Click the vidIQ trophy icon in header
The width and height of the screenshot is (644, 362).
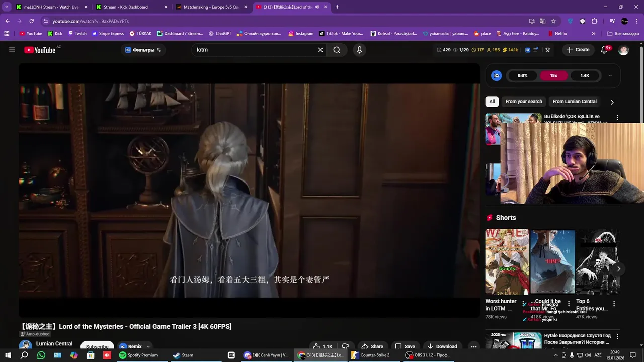coord(547,50)
